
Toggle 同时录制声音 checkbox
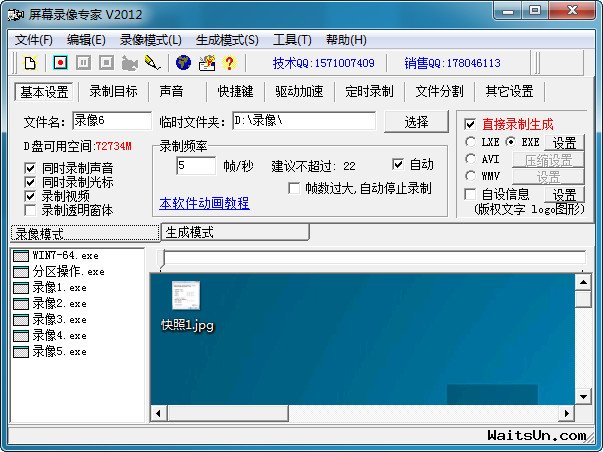(30, 168)
